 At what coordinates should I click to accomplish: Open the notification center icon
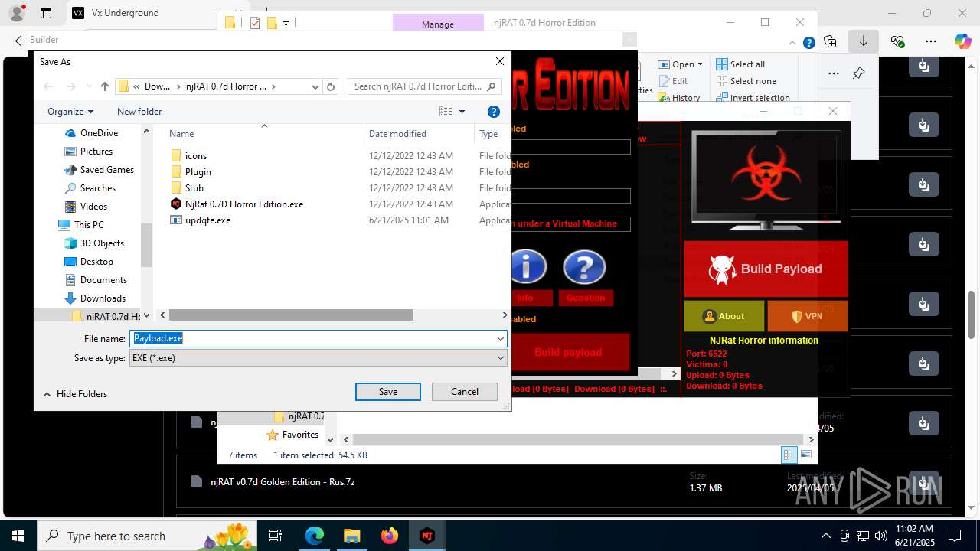coord(955,536)
